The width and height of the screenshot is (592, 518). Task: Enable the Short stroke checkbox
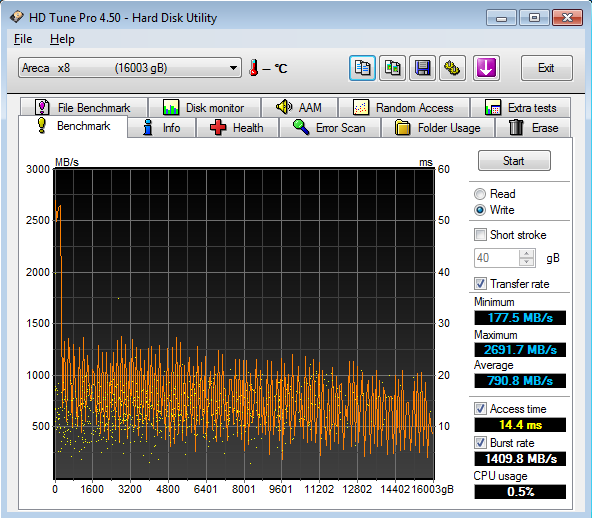(x=480, y=234)
